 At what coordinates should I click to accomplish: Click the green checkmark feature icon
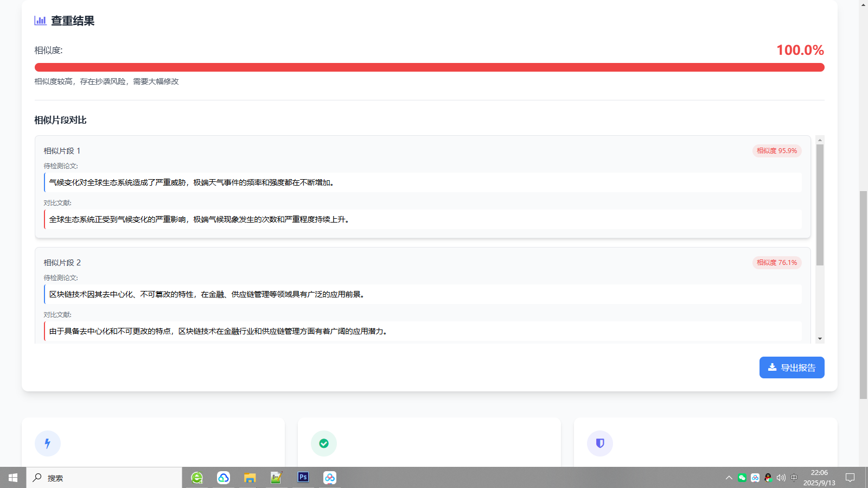324,443
